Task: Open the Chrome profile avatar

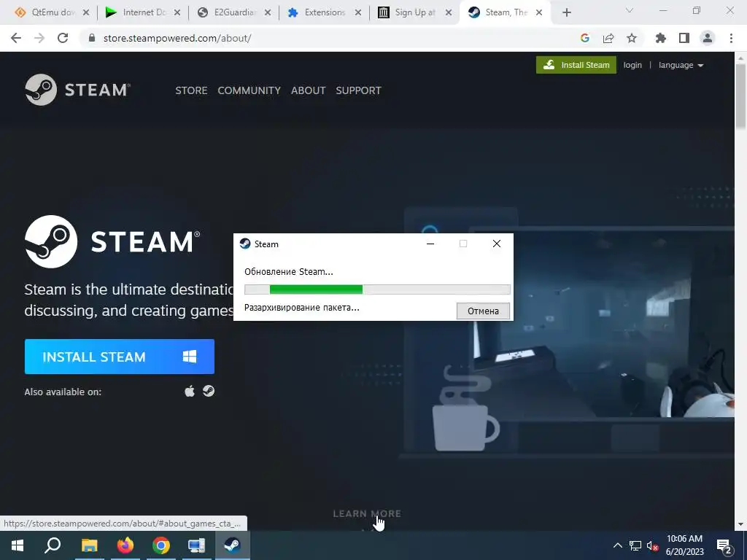Action: tap(708, 38)
